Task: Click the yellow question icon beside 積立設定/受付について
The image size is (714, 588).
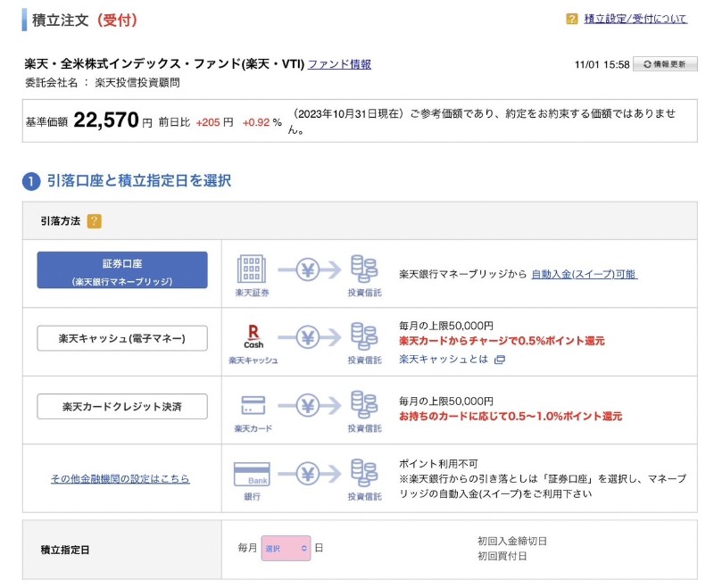Action: (x=571, y=19)
